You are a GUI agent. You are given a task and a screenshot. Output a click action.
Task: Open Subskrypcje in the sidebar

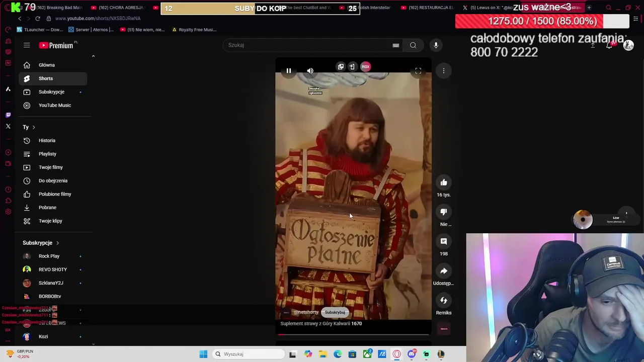point(53,92)
